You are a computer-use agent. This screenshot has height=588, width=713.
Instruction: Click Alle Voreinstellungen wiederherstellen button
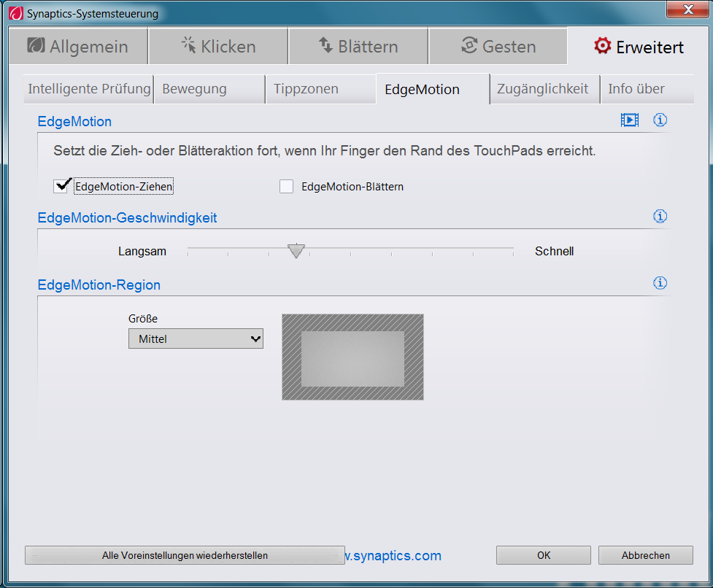click(185, 555)
